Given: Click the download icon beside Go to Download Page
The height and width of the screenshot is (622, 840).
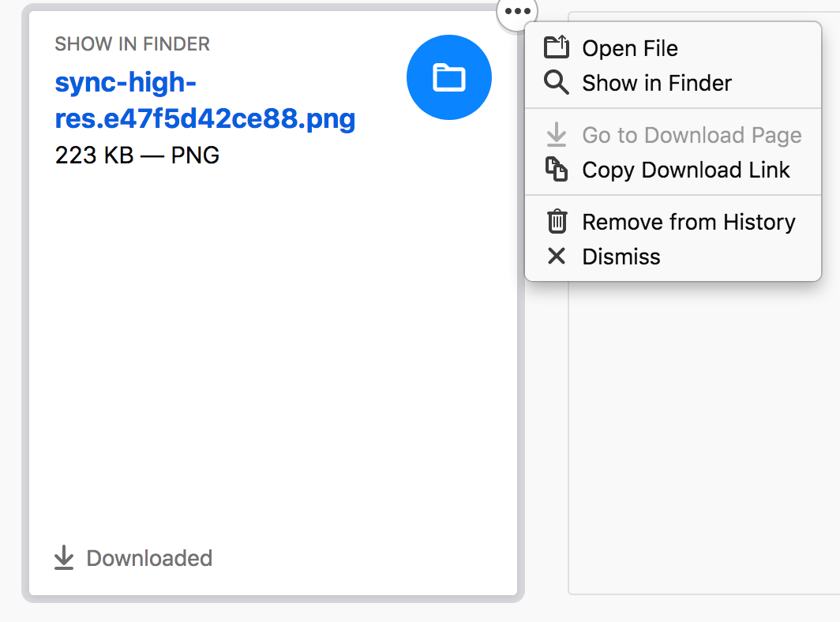Looking at the screenshot, I should pos(557,134).
